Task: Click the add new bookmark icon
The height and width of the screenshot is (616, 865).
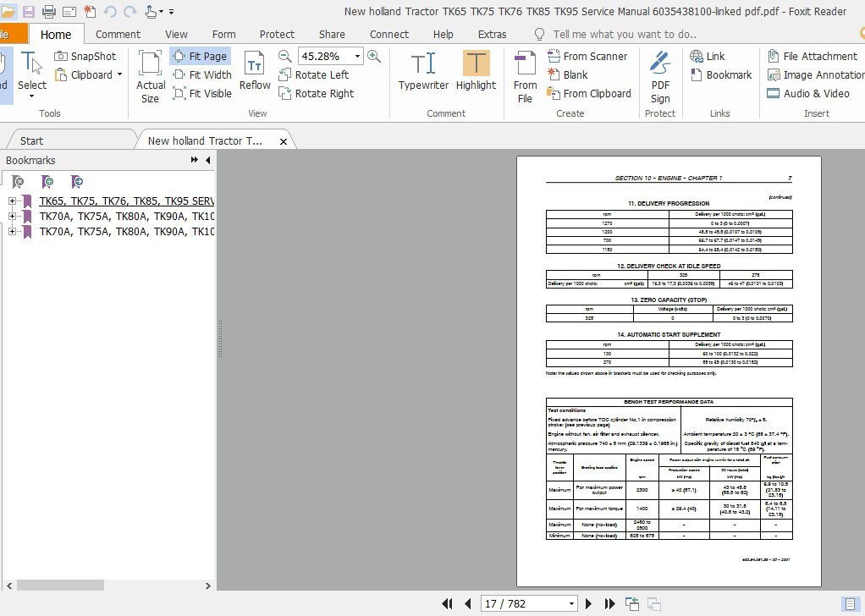Action: (x=47, y=182)
